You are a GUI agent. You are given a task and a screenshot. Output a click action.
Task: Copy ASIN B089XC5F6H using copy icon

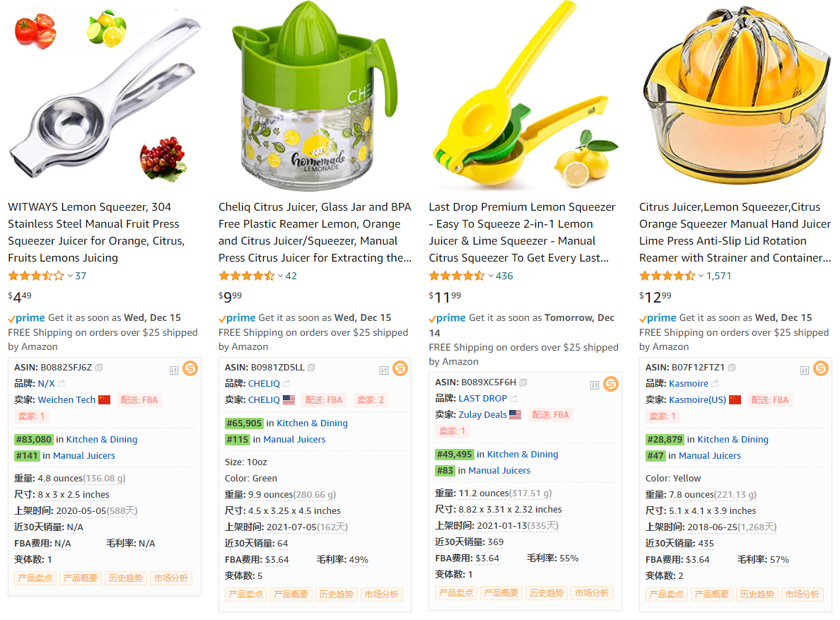(x=523, y=382)
